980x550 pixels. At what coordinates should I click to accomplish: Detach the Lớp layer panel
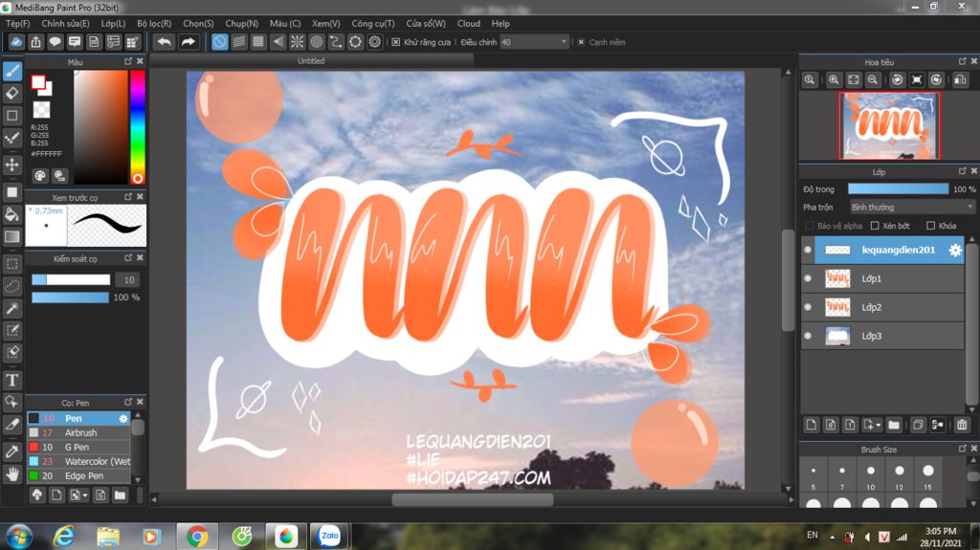963,171
